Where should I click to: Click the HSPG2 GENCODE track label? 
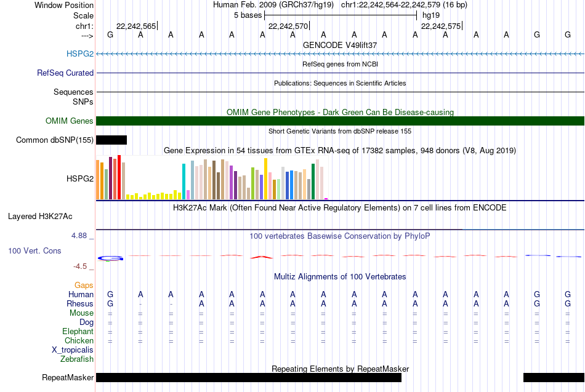tap(80, 54)
